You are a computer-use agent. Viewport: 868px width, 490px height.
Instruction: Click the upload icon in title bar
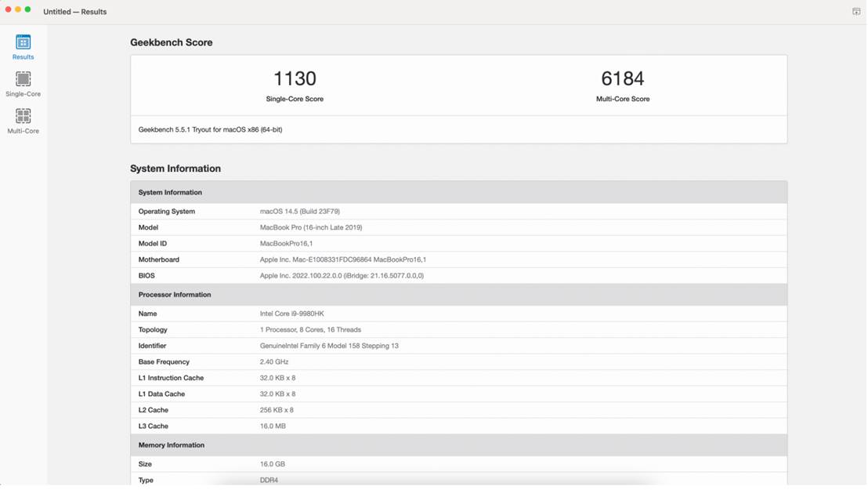pos(855,11)
